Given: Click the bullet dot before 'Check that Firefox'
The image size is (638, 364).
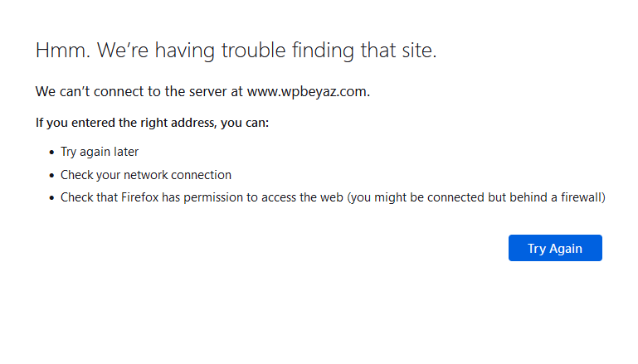Looking at the screenshot, I should (x=51, y=198).
